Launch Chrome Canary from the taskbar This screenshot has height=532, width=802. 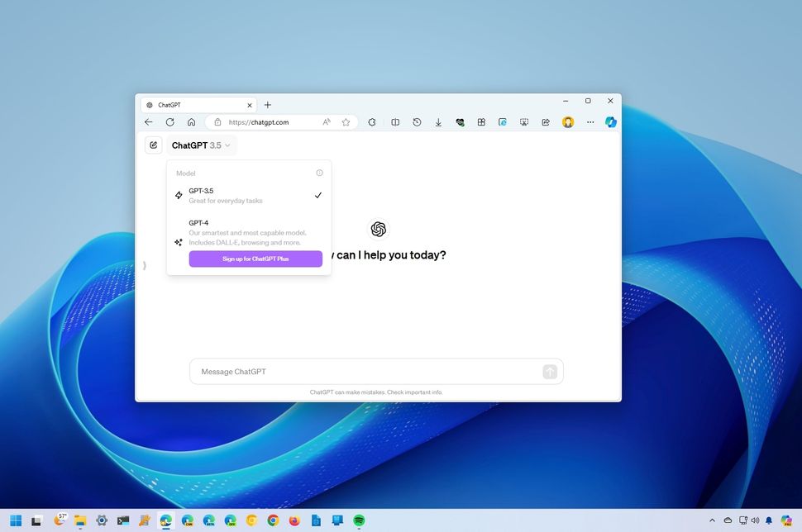[x=251, y=520]
